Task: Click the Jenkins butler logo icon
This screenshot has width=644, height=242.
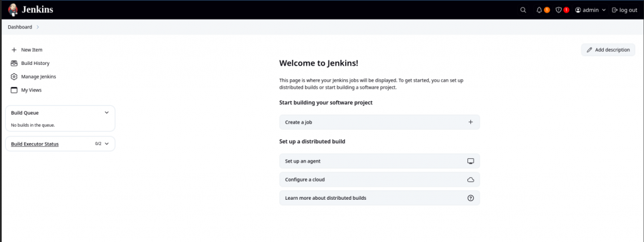Action: pos(13,10)
